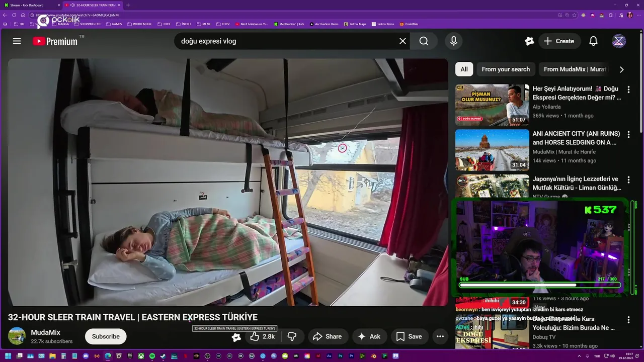Viewport: 644px width, 362px height.
Task: Subscribe to MudaMix channel
Action: (106, 336)
